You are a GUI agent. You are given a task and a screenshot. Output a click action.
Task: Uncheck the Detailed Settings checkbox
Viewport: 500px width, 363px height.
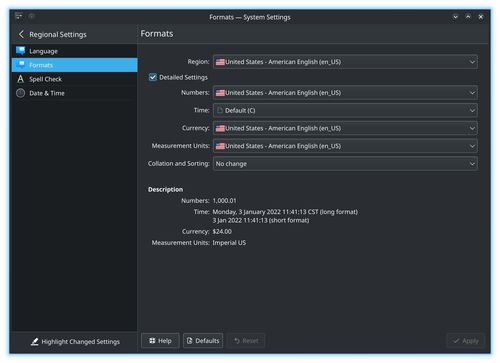(153, 77)
